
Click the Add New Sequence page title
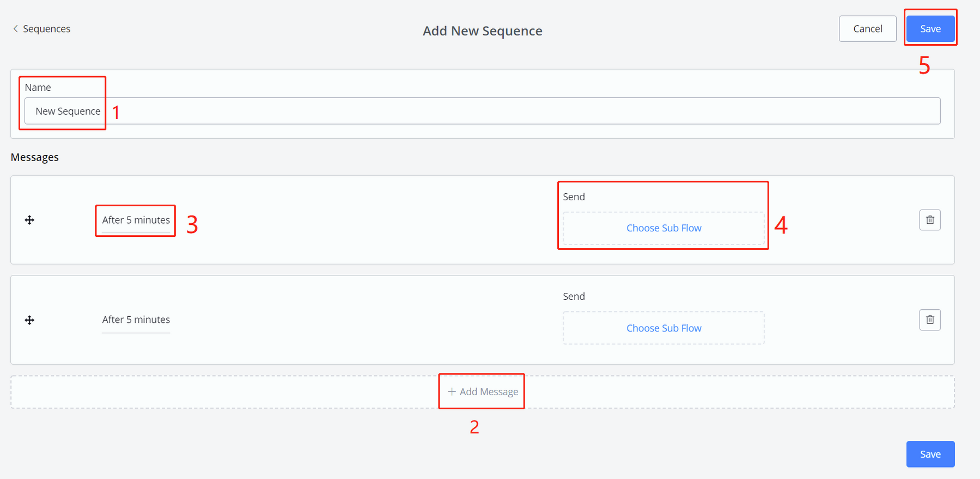(x=483, y=31)
